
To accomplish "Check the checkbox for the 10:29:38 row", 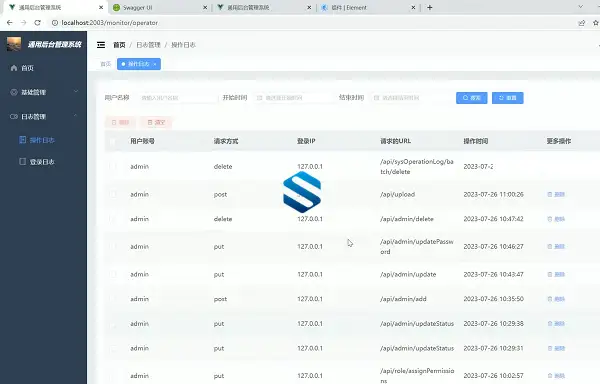I will 112,324.
